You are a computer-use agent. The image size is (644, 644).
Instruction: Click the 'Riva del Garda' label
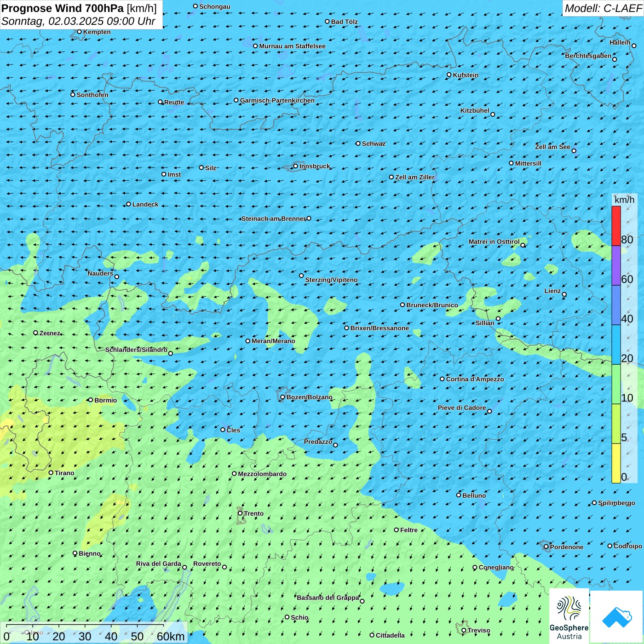[x=159, y=563]
